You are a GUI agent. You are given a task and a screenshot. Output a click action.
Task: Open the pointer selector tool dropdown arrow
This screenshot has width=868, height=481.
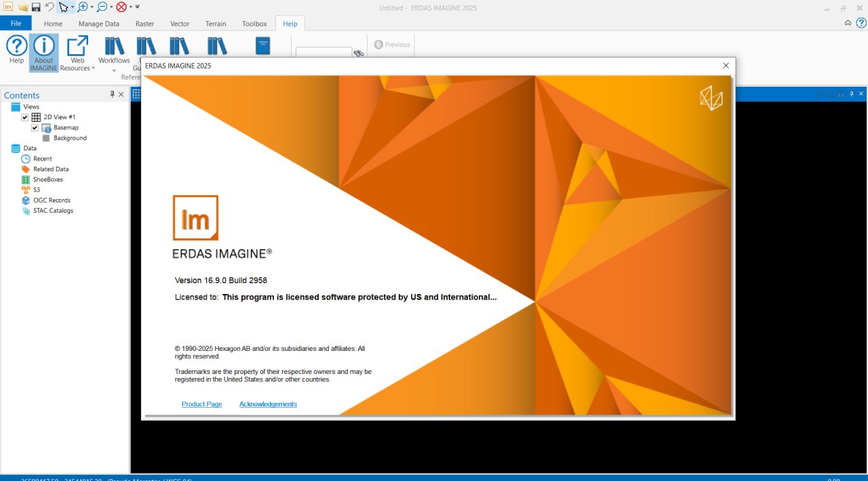pos(73,7)
